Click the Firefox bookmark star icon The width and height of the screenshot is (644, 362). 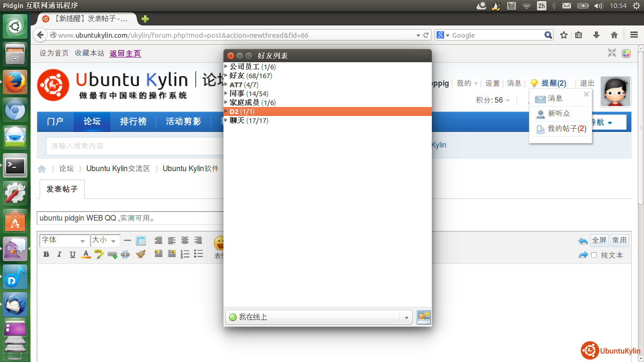[564, 35]
